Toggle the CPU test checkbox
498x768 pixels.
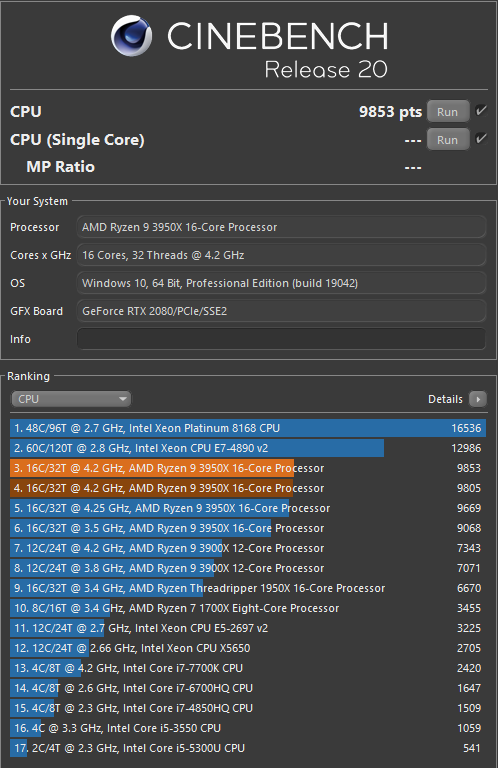[x=481, y=111]
